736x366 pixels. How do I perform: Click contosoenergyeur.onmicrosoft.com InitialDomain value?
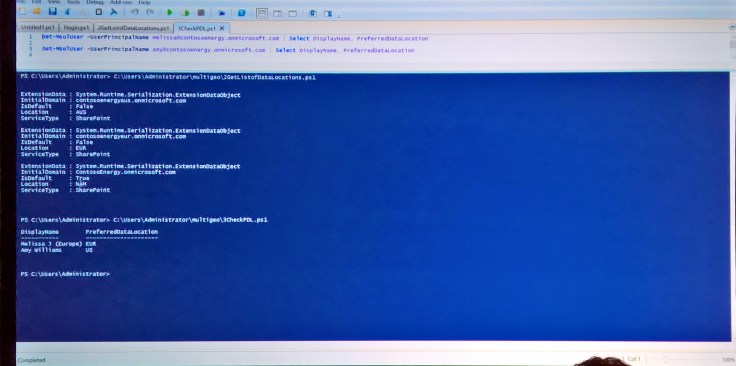coord(130,136)
